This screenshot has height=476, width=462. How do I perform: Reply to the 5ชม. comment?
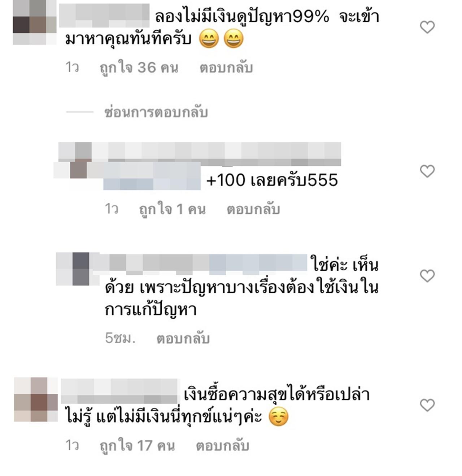coord(183,339)
